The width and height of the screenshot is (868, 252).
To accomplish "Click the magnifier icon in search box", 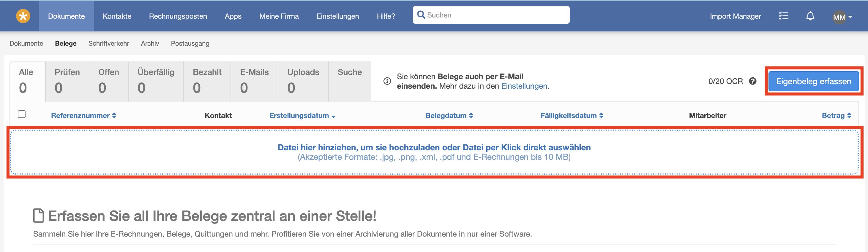I will 421,15.
